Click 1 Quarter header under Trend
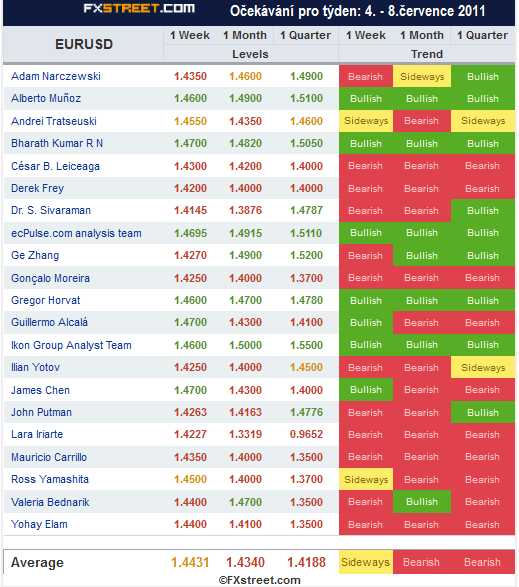The width and height of the screenshot is (519, 587). (482, 36)
